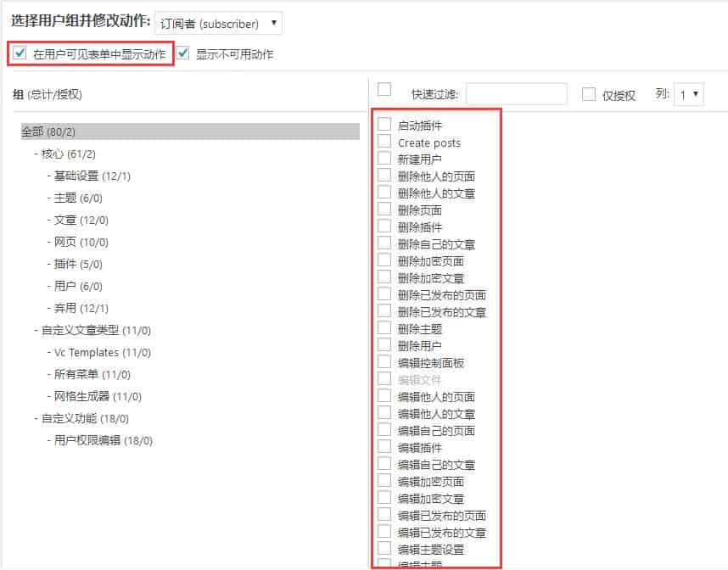The image size is (728, 570).
Task: Check the greyed-out 编辑文件 checkbox
Action: pos(384,379)
